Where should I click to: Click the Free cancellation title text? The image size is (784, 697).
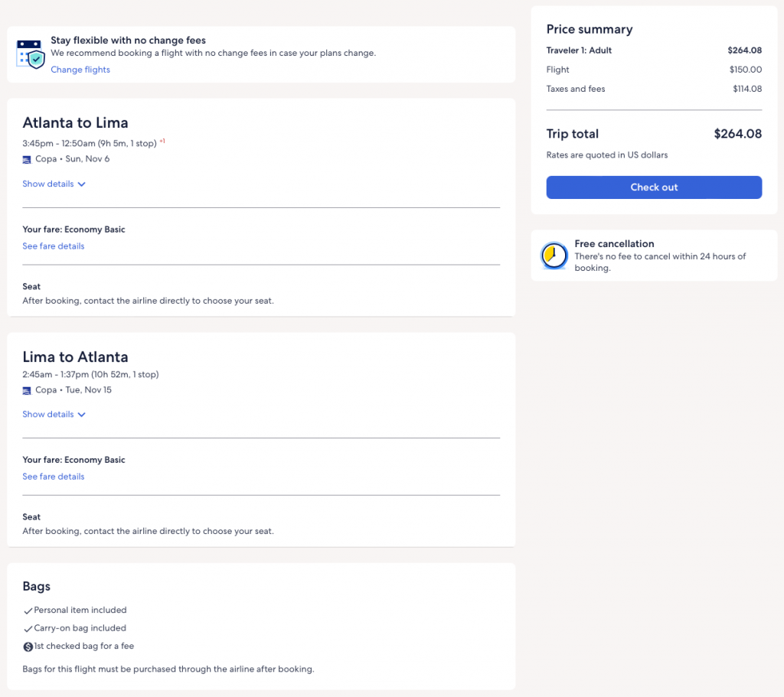(x=614, y=244)
